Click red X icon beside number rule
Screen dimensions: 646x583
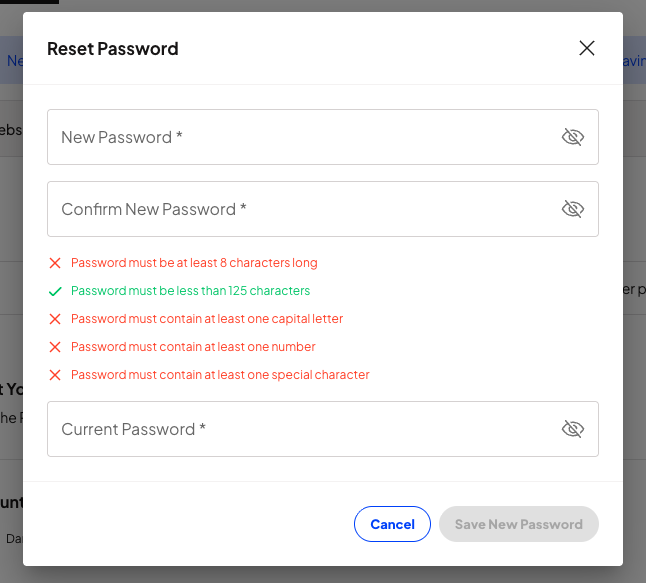click(55, 347)
